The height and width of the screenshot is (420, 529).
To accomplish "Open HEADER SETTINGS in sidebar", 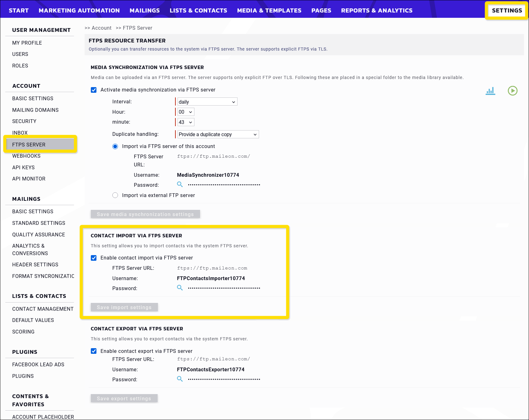I will pos(35,264).
